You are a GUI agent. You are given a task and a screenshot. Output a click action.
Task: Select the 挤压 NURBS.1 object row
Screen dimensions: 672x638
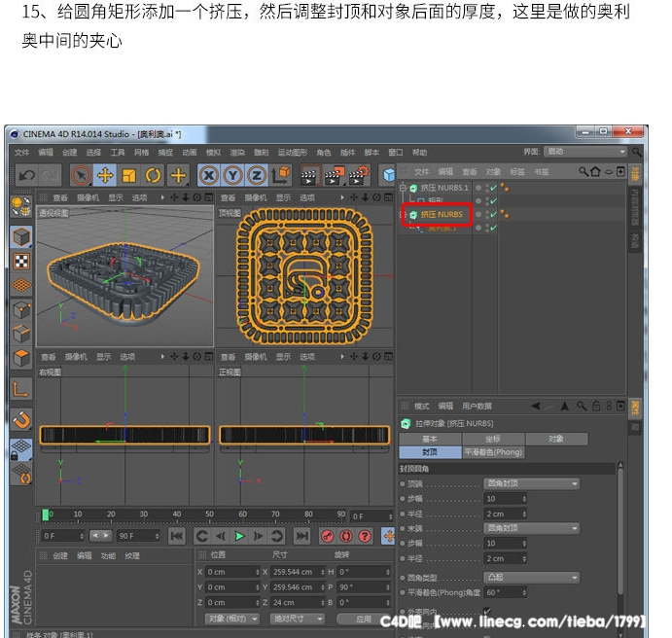tap(444, 188)
